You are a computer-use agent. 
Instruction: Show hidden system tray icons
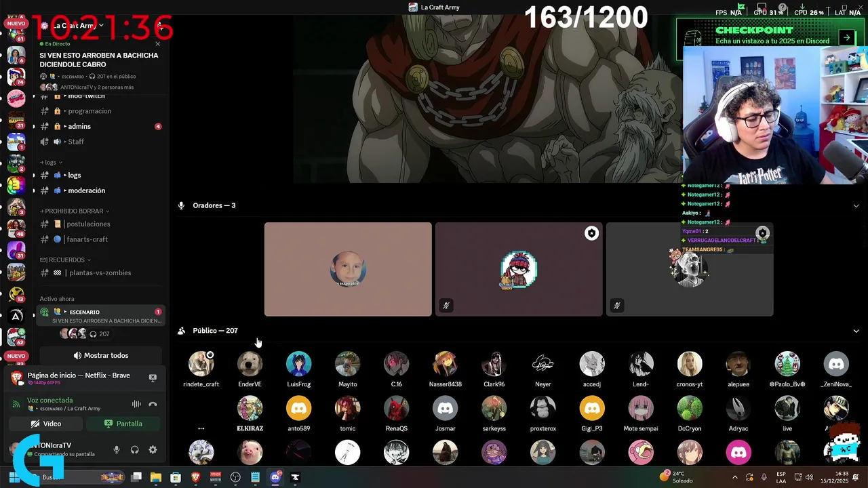[x=735, y=477]
